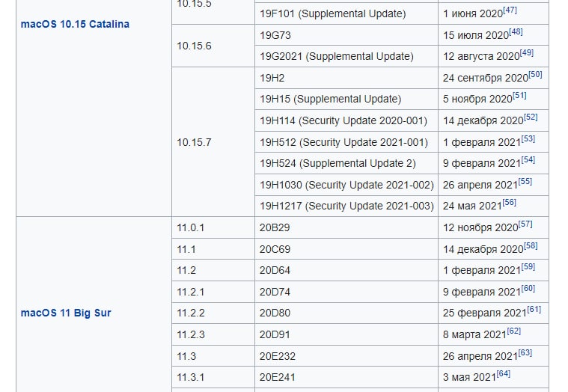Select date text 25 февраля 2021

(x=485, y=313)
